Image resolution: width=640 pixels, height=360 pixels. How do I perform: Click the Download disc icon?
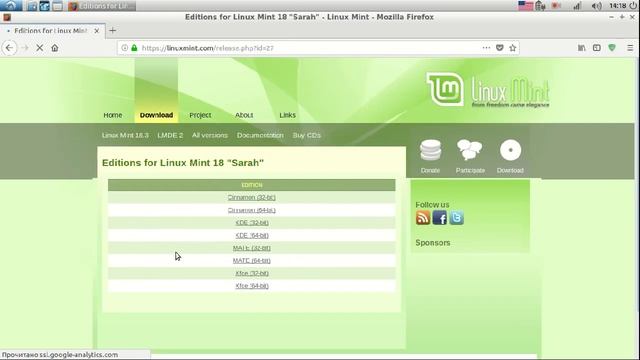511,150
